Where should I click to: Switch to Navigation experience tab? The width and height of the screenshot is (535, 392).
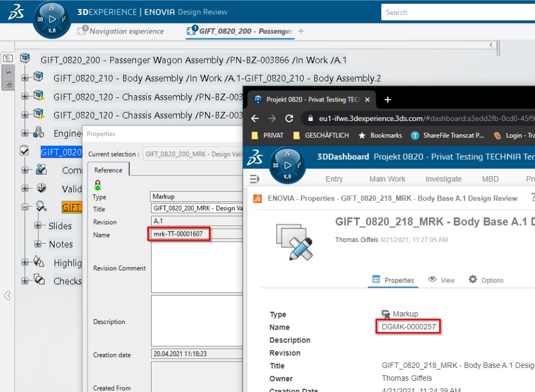[127, 31]
